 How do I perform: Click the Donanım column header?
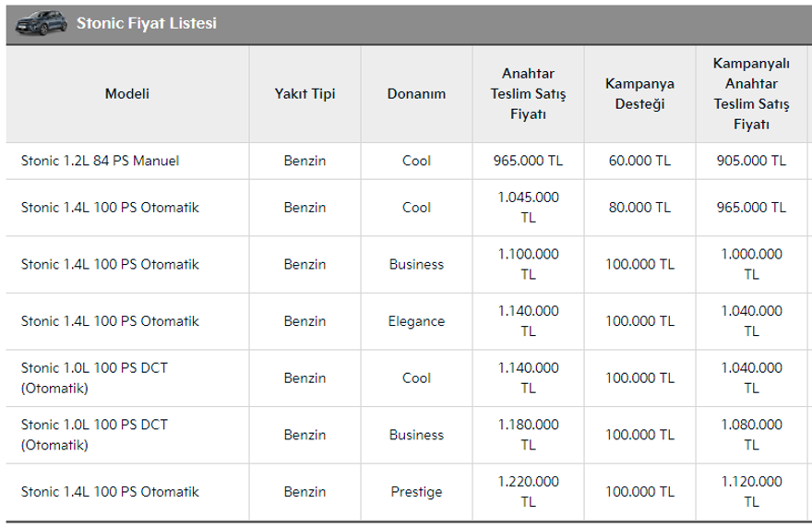(x=416, y=93)
